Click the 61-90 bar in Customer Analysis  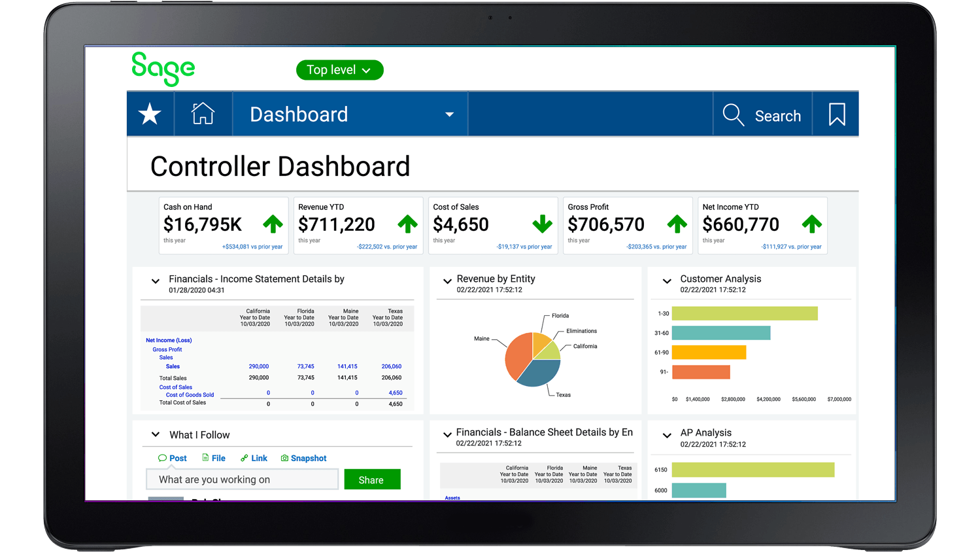(709, 353)
